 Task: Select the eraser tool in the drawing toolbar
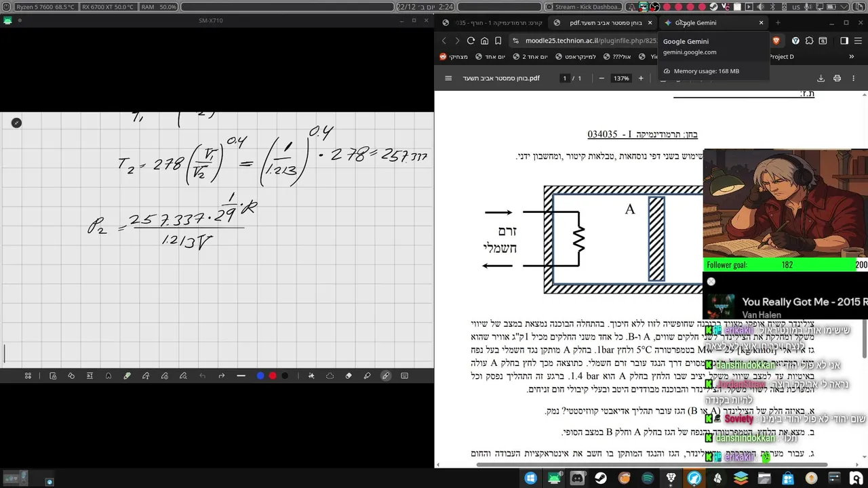(349, 375)
